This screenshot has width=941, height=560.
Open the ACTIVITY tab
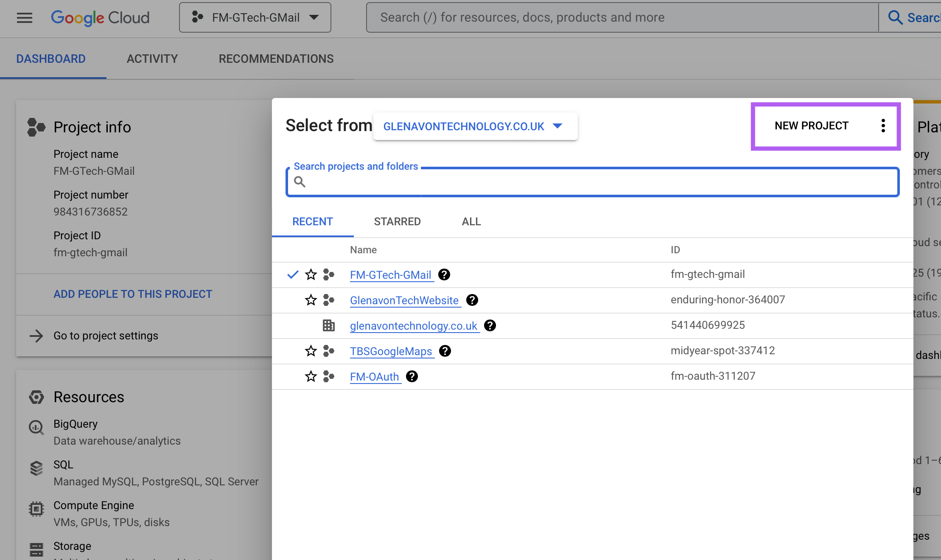pos(152,59)
